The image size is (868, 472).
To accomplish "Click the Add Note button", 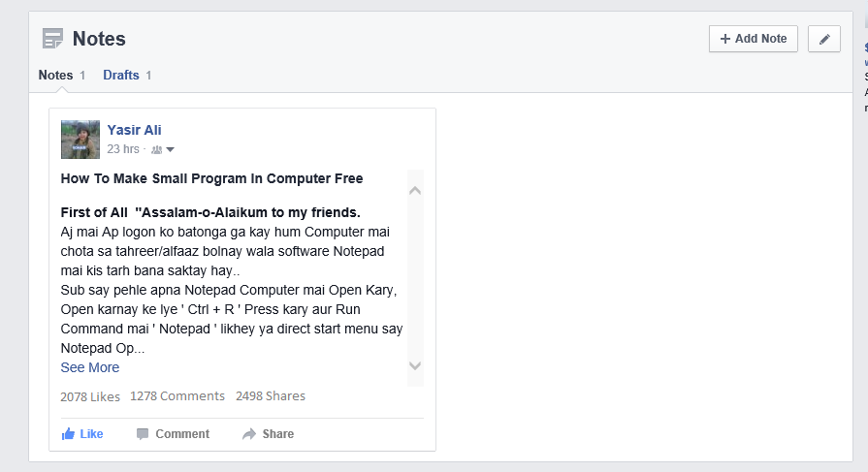I will pos(754,39).
